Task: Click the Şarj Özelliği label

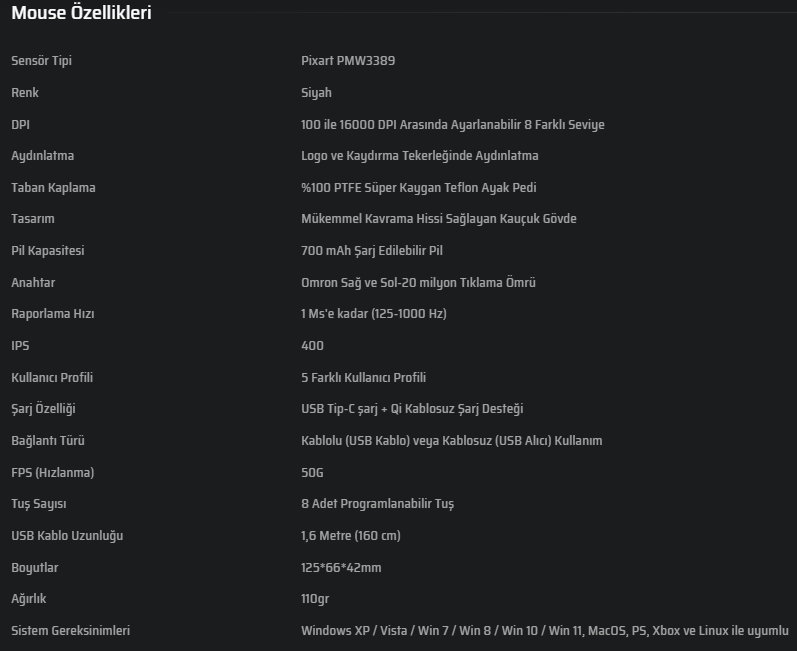Action: point(44,409)
